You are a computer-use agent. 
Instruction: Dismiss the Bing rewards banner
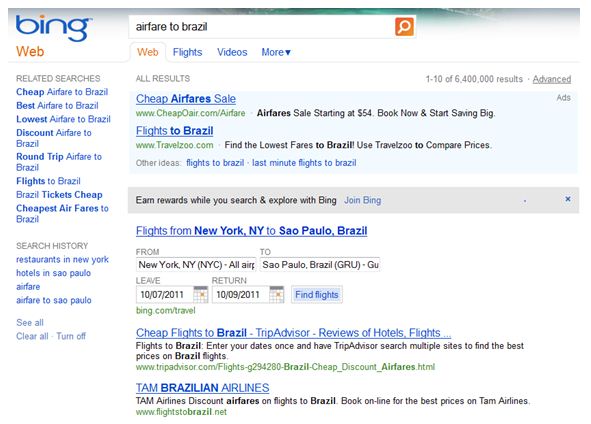tap(568, 199)
